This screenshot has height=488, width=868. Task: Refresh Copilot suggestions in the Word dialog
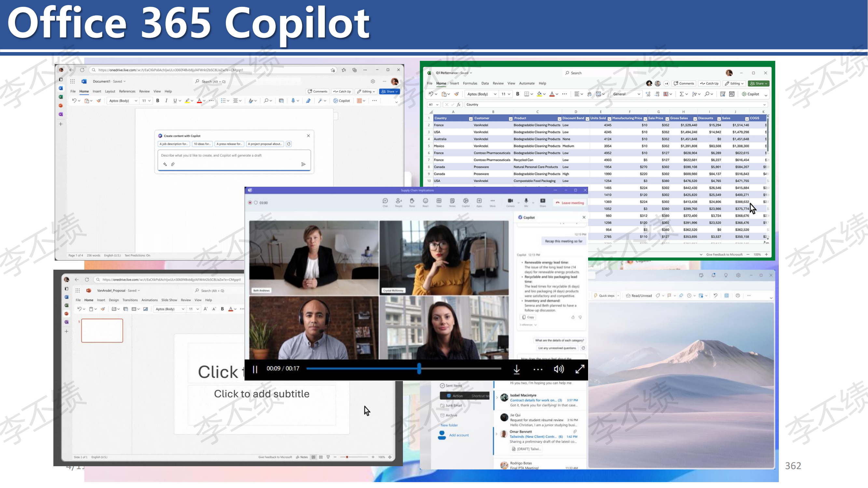click(x=289, y=144)
